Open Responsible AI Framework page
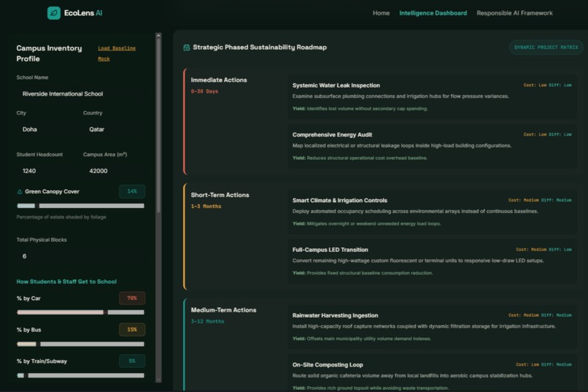The width and height of the screenshot is (588, 392). [514, 13]
